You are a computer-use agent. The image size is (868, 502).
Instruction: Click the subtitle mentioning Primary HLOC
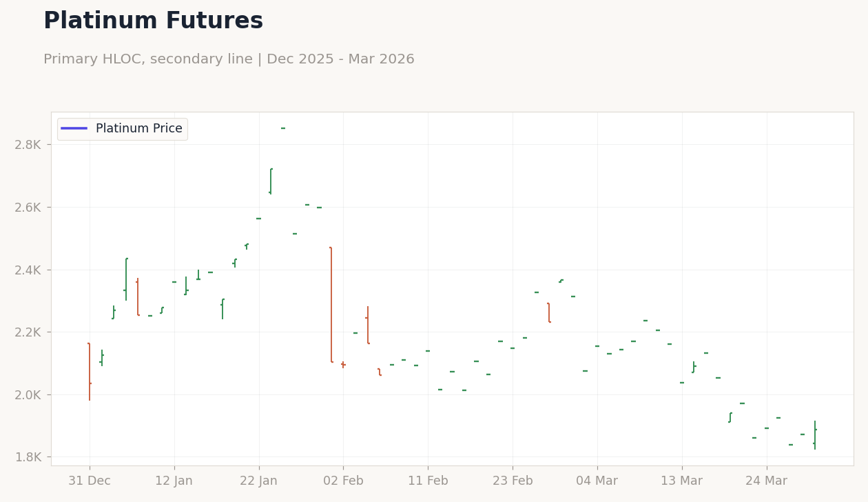pyautogui.click(x=229, y=59)
